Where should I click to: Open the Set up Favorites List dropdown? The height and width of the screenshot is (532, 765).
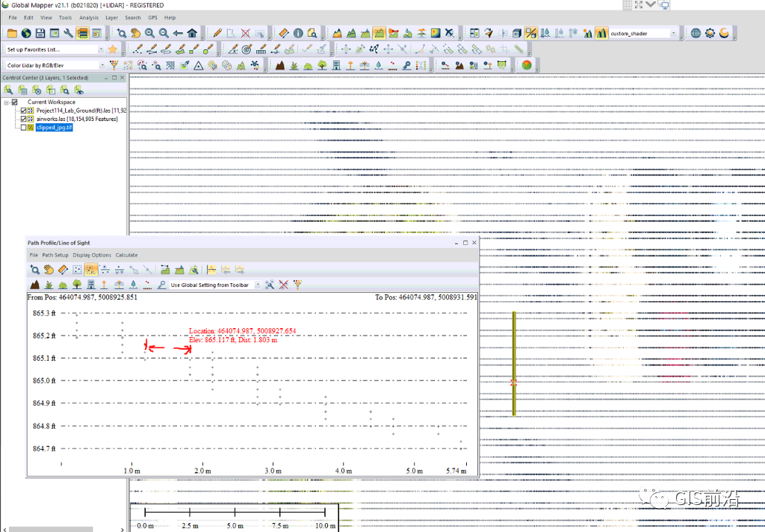coord(101,49)
